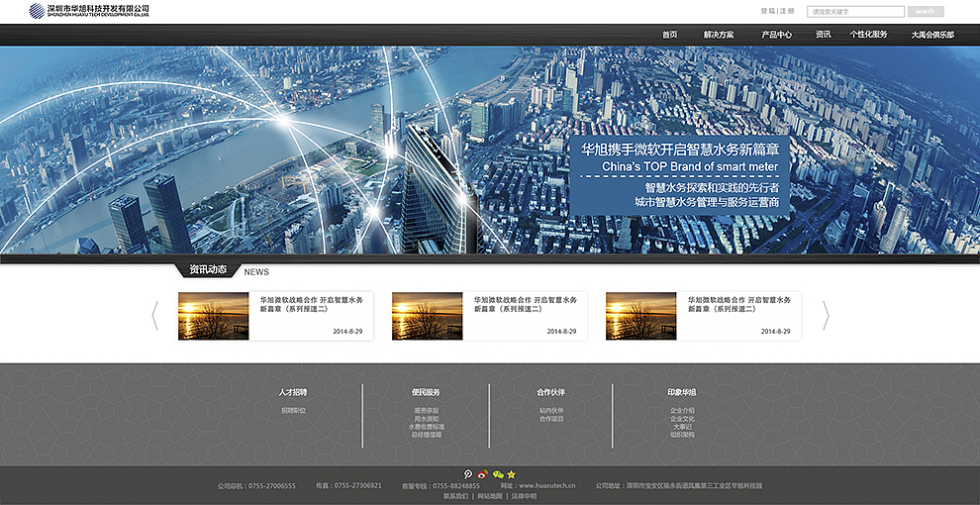
Task: Open 联系我们 link at page bottom
Action: [455, 496]
